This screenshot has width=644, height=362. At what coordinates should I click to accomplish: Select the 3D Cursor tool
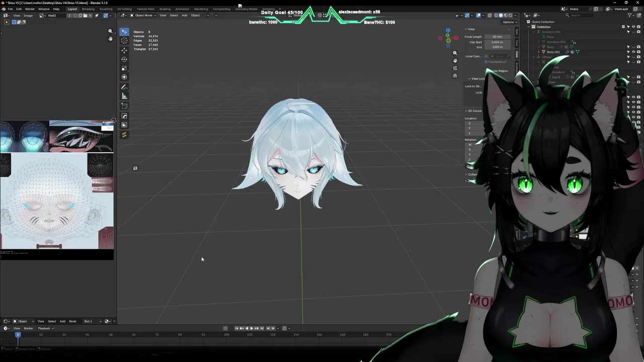(x=124, y=40)
